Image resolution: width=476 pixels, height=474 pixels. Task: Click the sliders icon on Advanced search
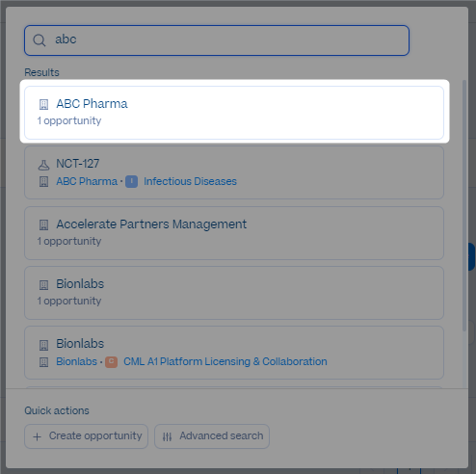click(x=167, y=436)
